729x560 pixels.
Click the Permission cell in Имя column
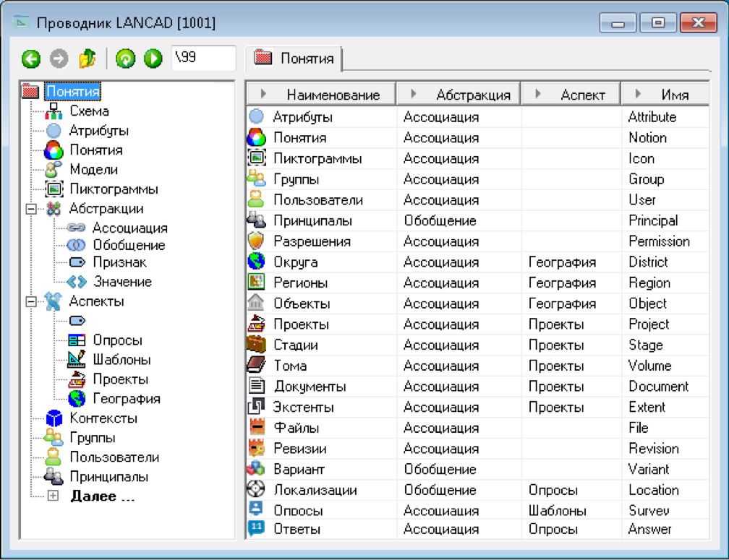[x=659, y=241]
